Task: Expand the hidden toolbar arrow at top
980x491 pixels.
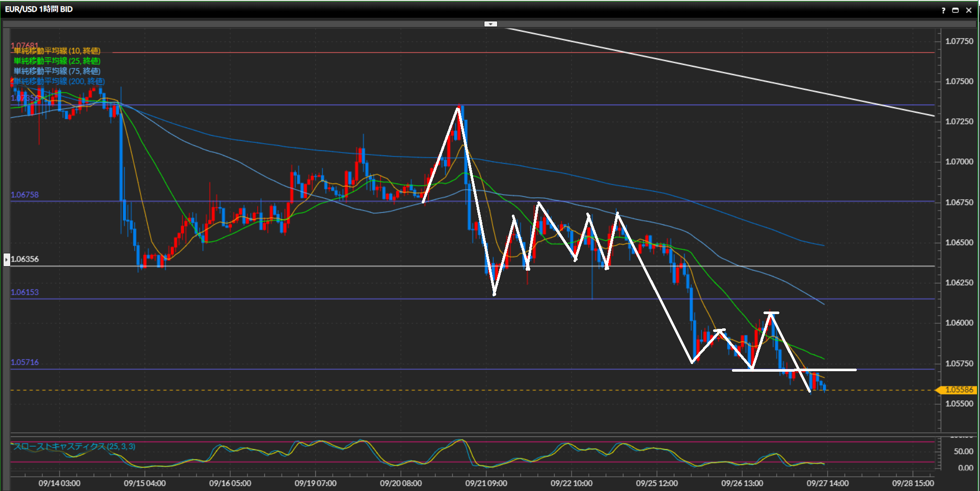Action: (x=490, y=24)
